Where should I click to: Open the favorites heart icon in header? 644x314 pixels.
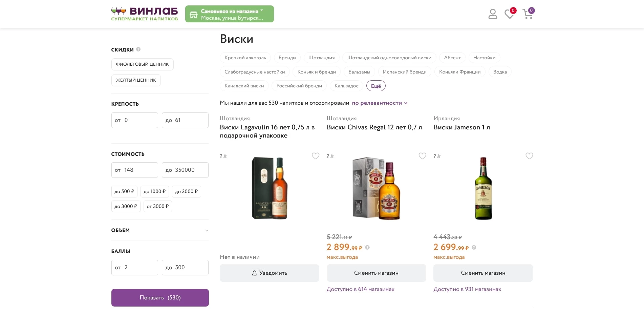click(x=509, y=14)
